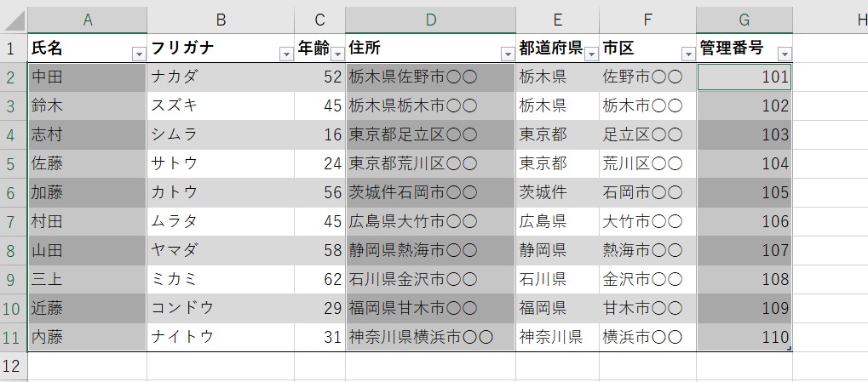Image resolution: width=868 pixels, height=382 pixels.
Task: Select column F header
Action: 647,20
